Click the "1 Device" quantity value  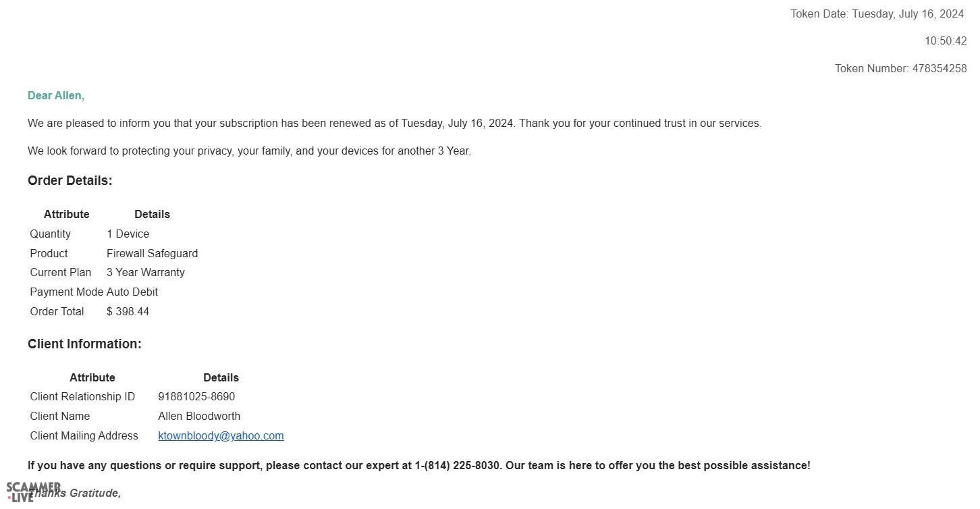pyautogui.click(x=128, y=234)
